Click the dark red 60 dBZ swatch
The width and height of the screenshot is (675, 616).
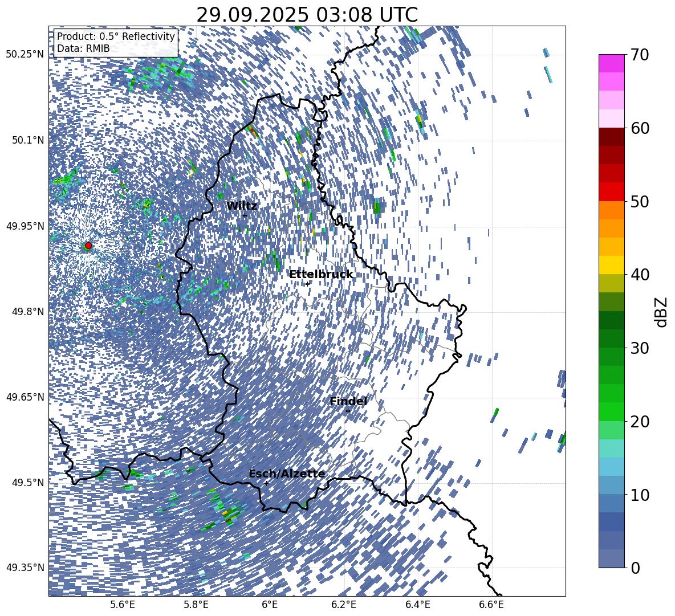(x=611, y=136)
